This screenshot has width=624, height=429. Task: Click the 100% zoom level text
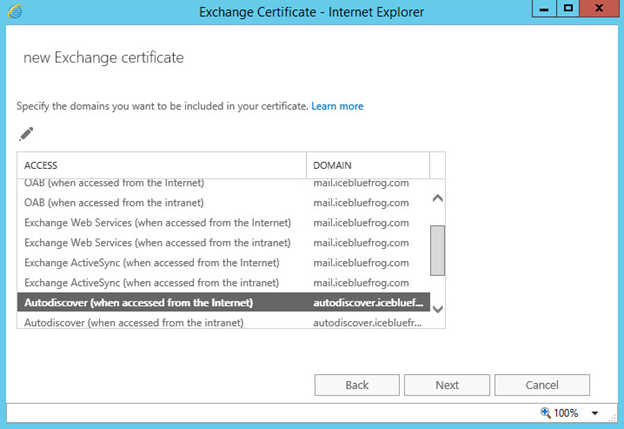tap(566, 413)
